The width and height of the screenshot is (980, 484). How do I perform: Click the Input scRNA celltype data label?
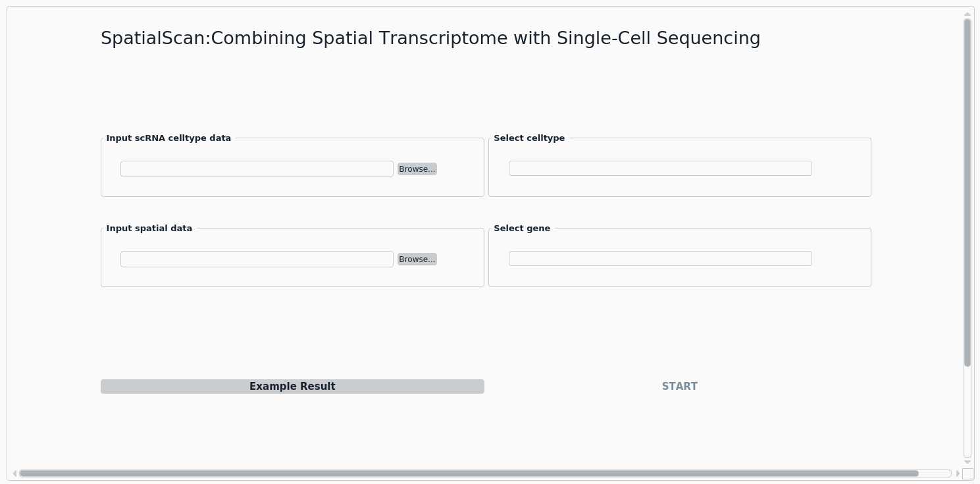tap(168, 138)
